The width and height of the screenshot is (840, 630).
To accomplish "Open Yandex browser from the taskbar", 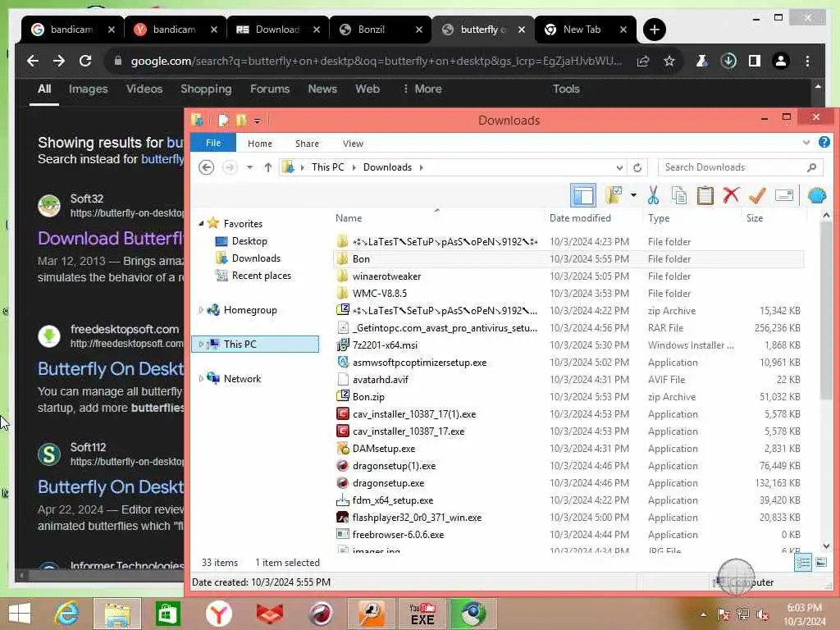I will pyautogui.click(x=218, y=614).
